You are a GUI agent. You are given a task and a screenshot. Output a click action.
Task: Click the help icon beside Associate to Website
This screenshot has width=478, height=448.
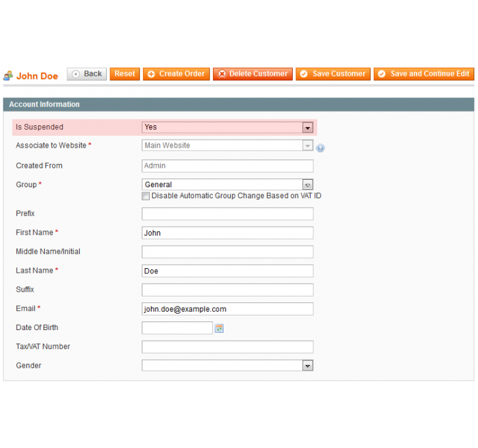(x=320, y=148)
